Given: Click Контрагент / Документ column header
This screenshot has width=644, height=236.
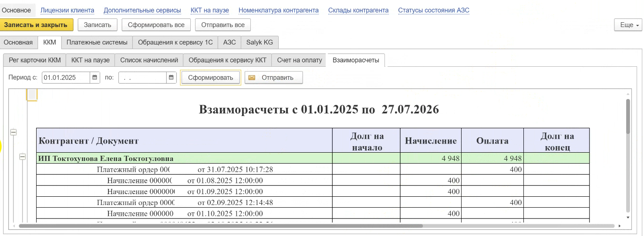Looking at the screenshot, I should (184, 140).
